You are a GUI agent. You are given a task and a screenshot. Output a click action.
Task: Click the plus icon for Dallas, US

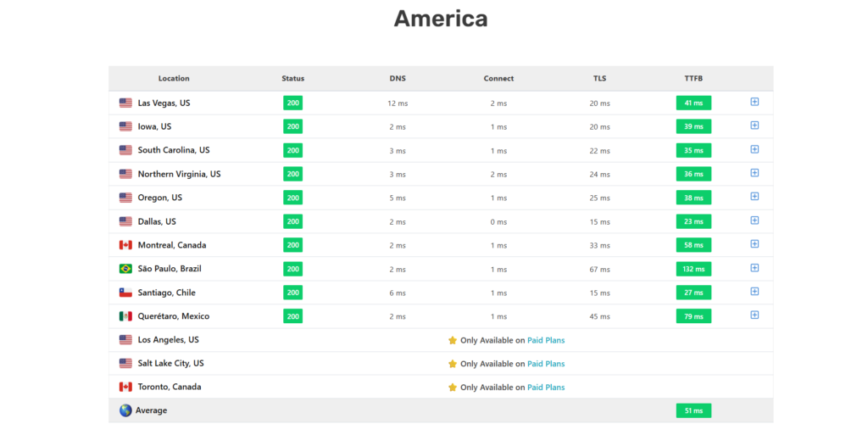[x=754, y=220]
